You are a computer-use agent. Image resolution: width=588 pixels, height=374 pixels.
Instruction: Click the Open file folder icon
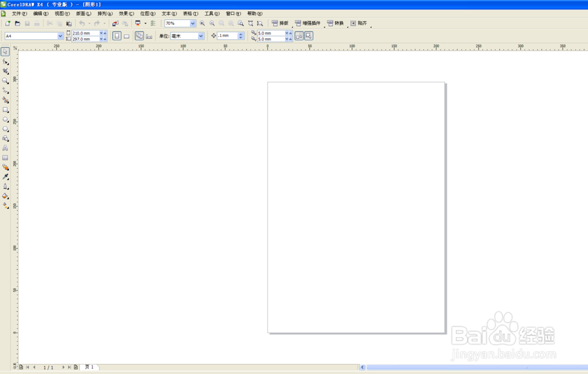(x=17, y=24)
